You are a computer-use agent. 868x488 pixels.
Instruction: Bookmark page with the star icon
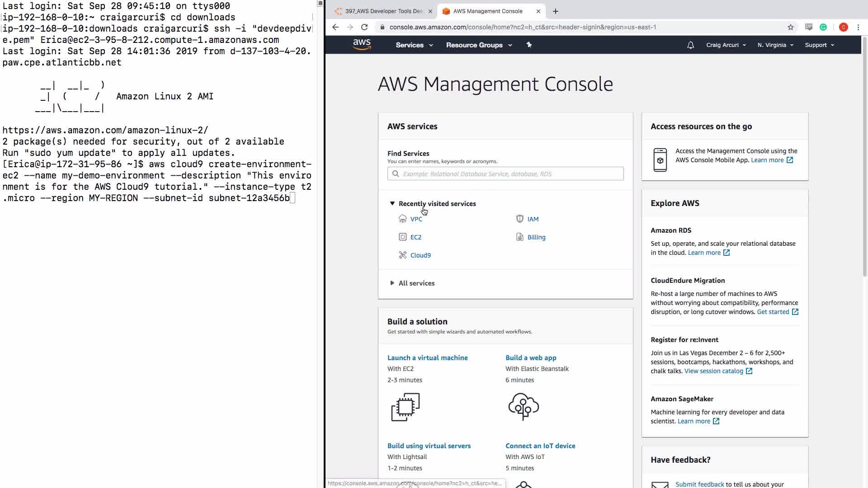click(791, 27)
